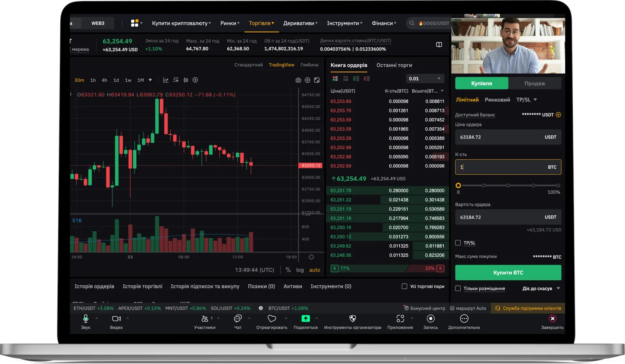Switch to the Останні торги tab
This screenshot has width=625, height=364.
point(394,65)
